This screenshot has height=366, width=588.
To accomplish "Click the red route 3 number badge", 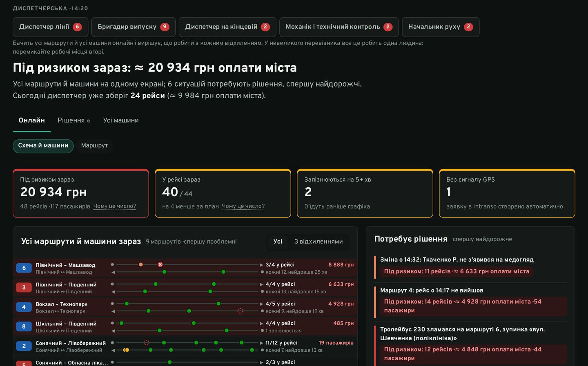I will point(24,288).
